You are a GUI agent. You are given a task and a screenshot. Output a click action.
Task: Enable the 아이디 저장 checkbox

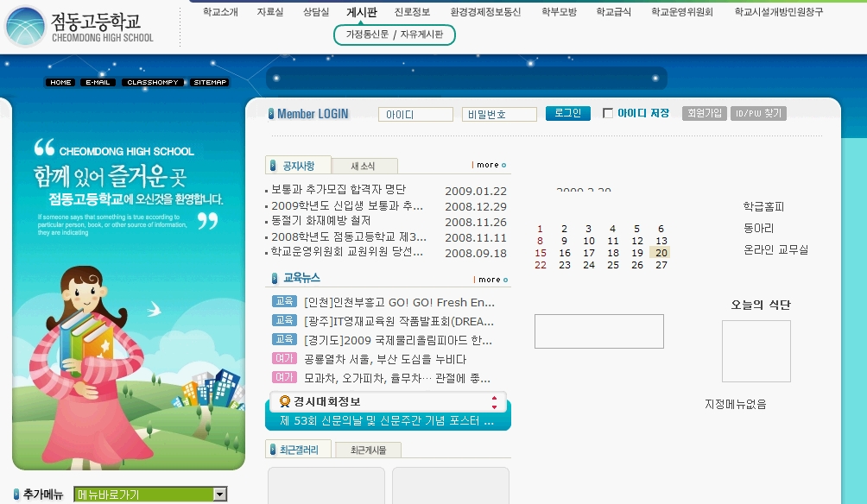pos(608,113)
